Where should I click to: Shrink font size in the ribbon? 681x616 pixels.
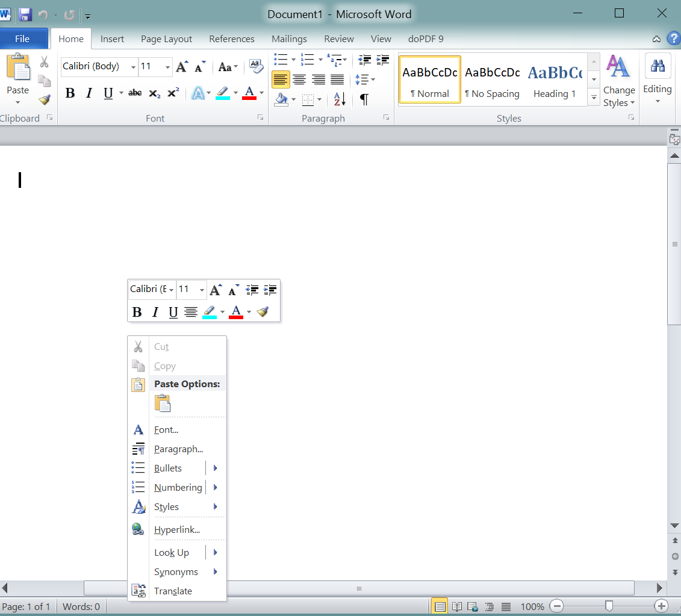(200, 66)
